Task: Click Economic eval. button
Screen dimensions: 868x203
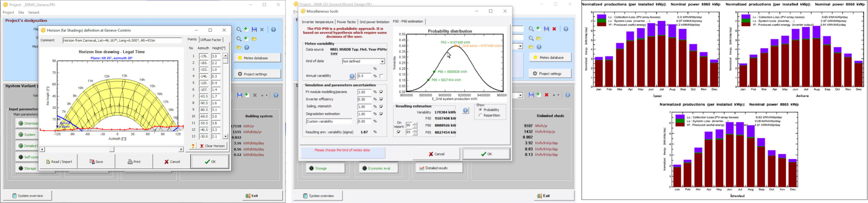Action: click(378, 168)
